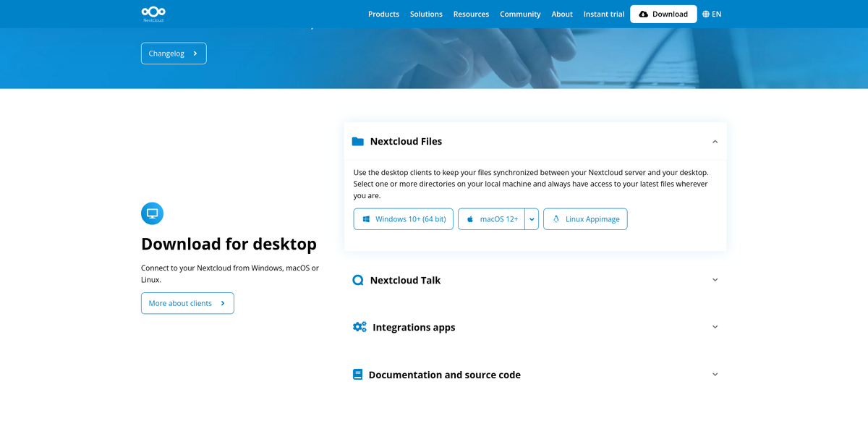Expand Documentation and source code
The image size is (868, 434).
click(x=715, y=374)
